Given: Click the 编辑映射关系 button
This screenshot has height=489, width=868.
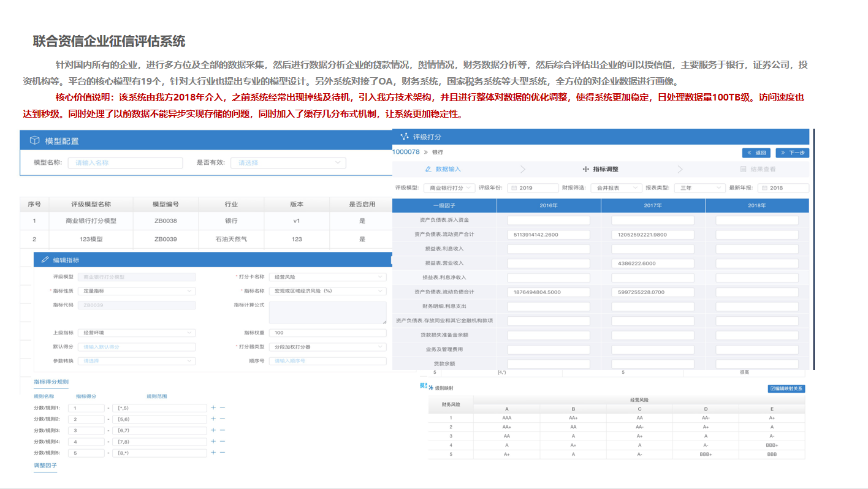Looking at the screenshot, I should click(x=786, y=389).
